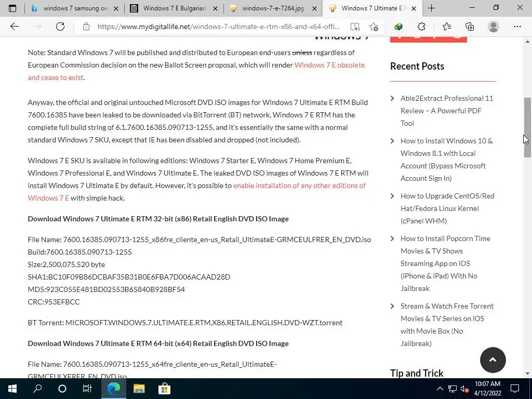Open the Windows Start menu
Screen dimensions: 532x399
(12, 389)
